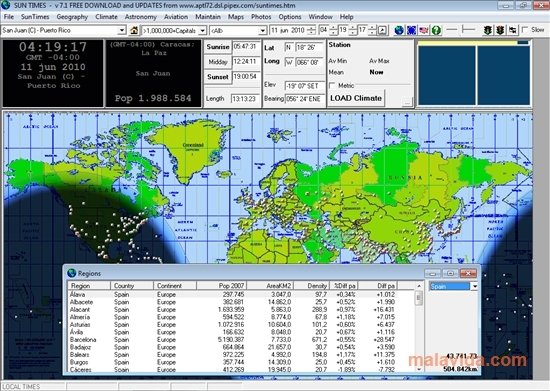Open the green help question mark icon
This screenshot has height=391, width=550.
pyautogui.click(x=436, y=31)
